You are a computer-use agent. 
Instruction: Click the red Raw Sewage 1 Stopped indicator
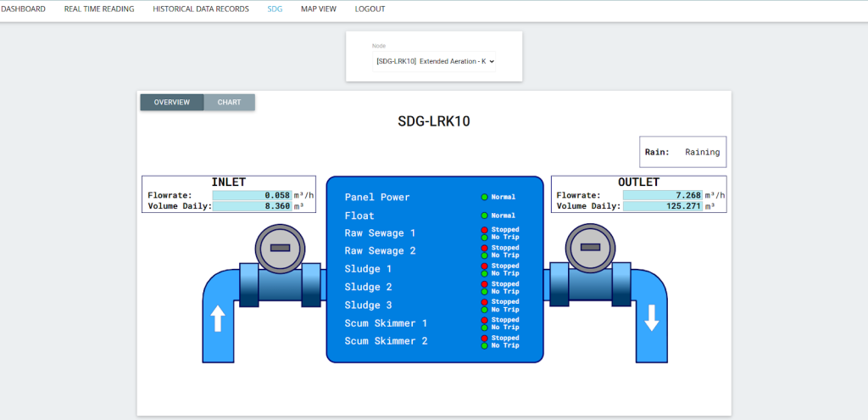[x=484, y=229]
